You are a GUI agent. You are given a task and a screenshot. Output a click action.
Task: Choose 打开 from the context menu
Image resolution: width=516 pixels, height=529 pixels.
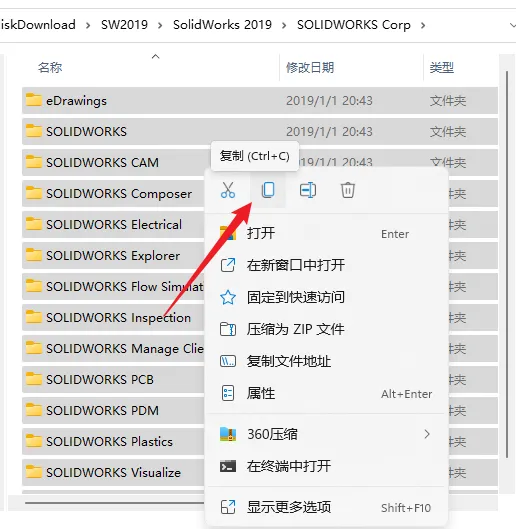coord(326,233)
